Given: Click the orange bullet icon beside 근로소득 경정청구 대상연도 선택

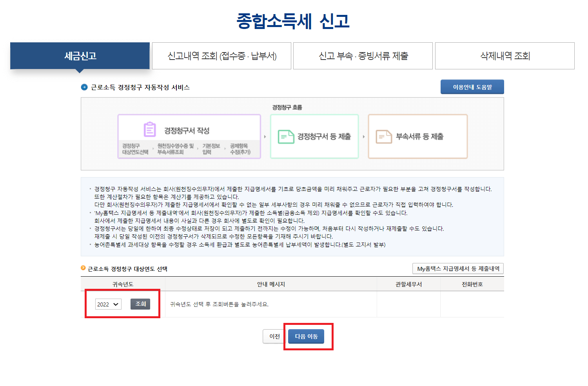Looking at the screenshot, I should pos(83,268).
